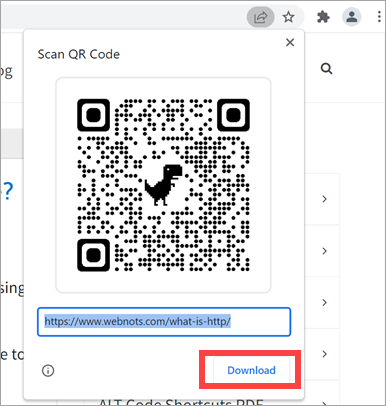The height and width of the screenshot is (406, 386).
Task: Open Chrome's three-dot menu
Action: [379, 17]
